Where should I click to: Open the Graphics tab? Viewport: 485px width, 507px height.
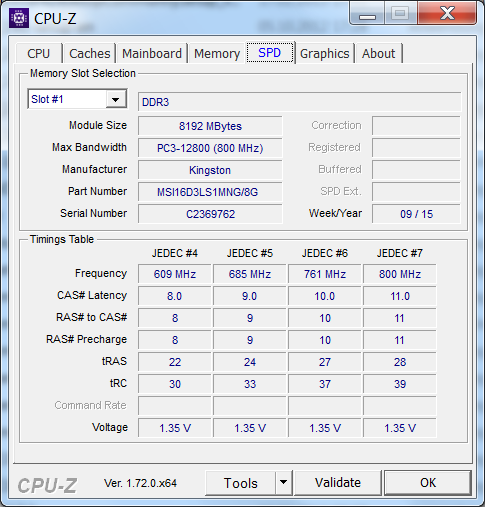(x=325, y=53)
